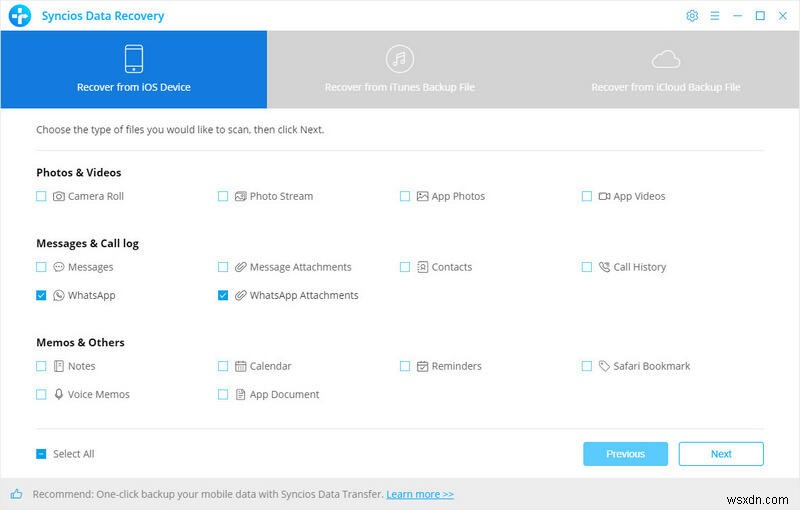Check the Call History checkbox
Image resolution: width=800 pixels, height=510 pixels.
click(587, 267)
